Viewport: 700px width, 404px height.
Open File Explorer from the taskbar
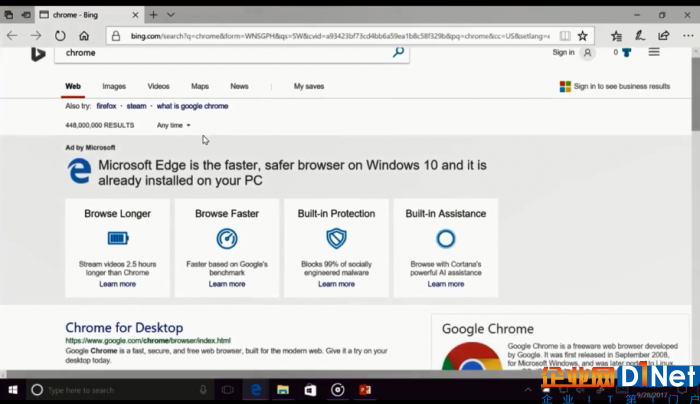click(283, 390)
